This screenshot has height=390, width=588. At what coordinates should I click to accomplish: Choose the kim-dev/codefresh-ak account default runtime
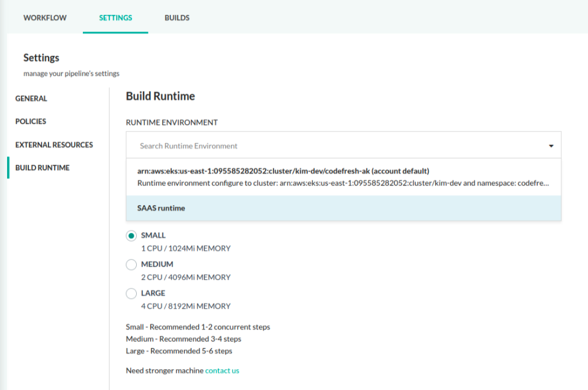(x=283, y=171)
